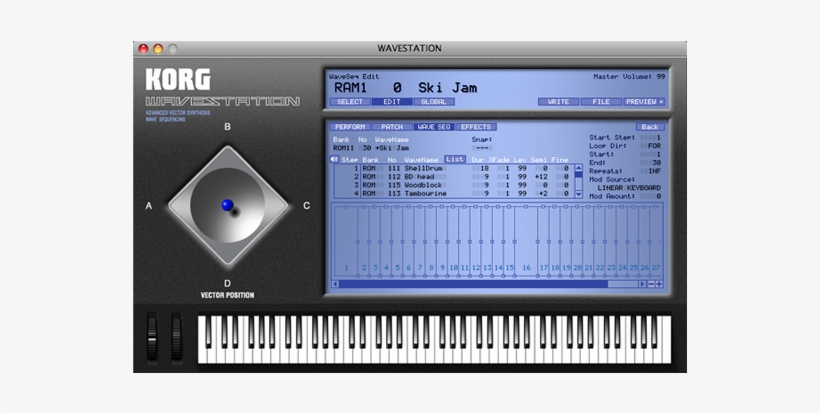Click the Semi value +2 for Tambourine
820x413 pixels.
543,193
